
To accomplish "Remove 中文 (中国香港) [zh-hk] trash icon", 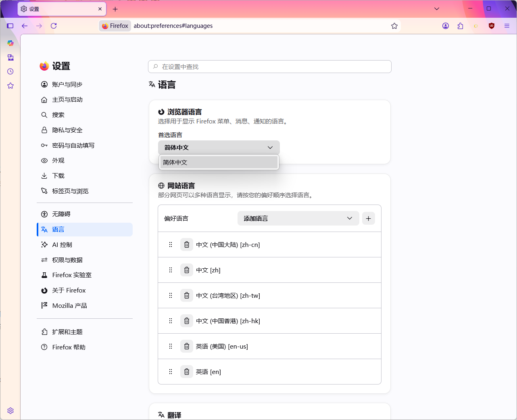I will pos(187,321).
